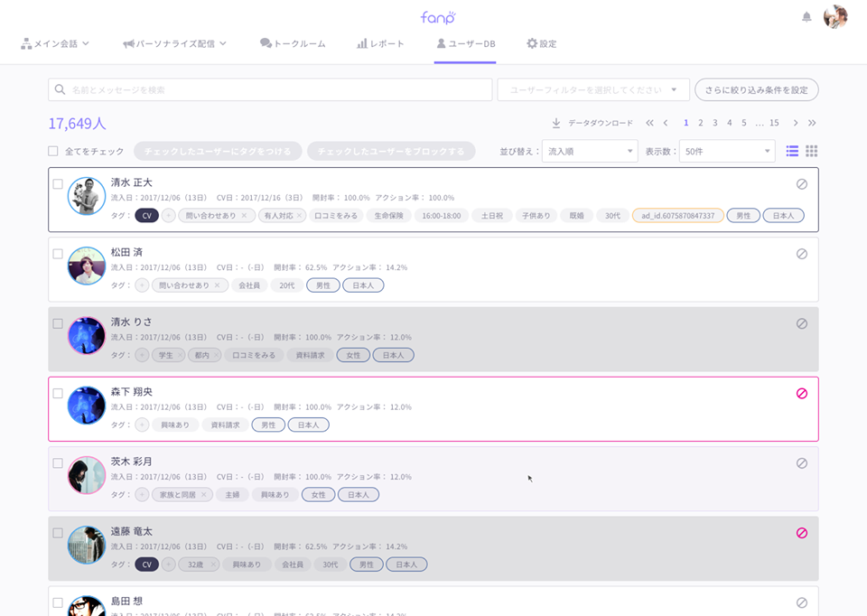Remove the 問い合わせあり tag from 松田 済
867x616 pixels.
(x=217, y=285)
